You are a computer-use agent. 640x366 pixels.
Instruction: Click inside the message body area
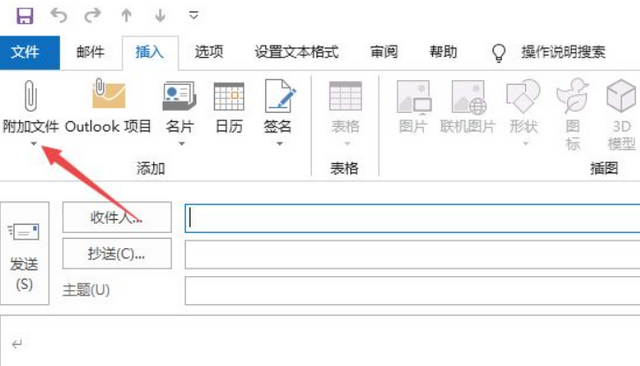320,341
